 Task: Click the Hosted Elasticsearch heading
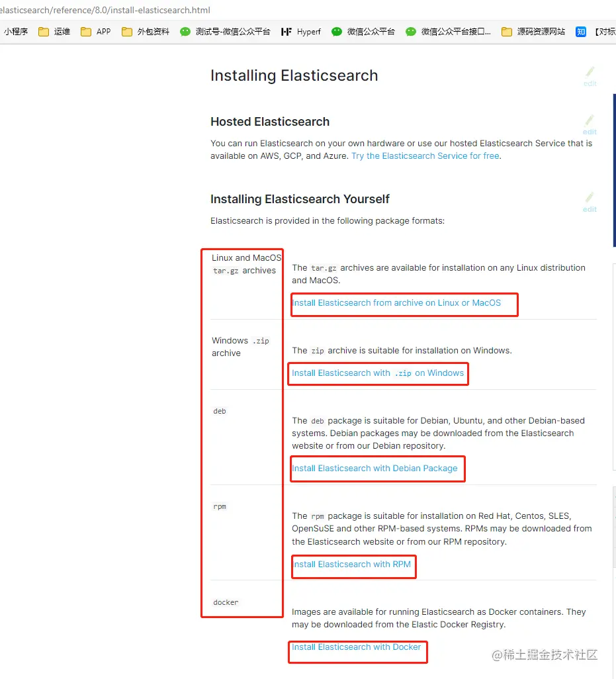click(x=270, y=122)
